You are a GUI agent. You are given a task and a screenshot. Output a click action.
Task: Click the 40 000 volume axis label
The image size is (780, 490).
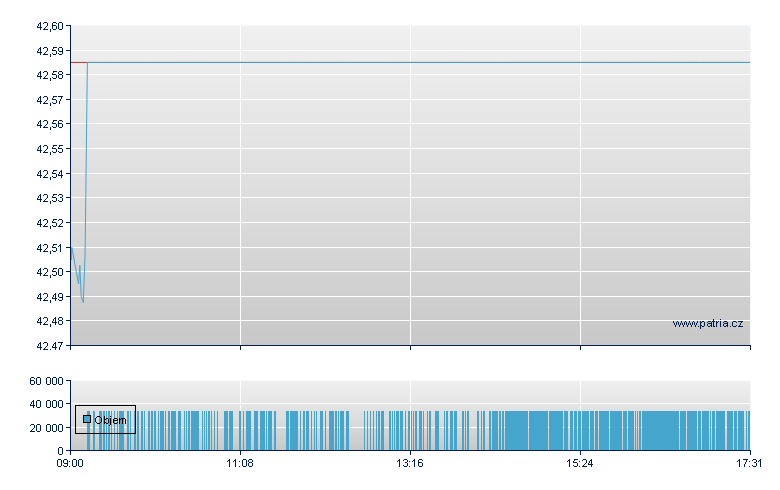(46, 404)
